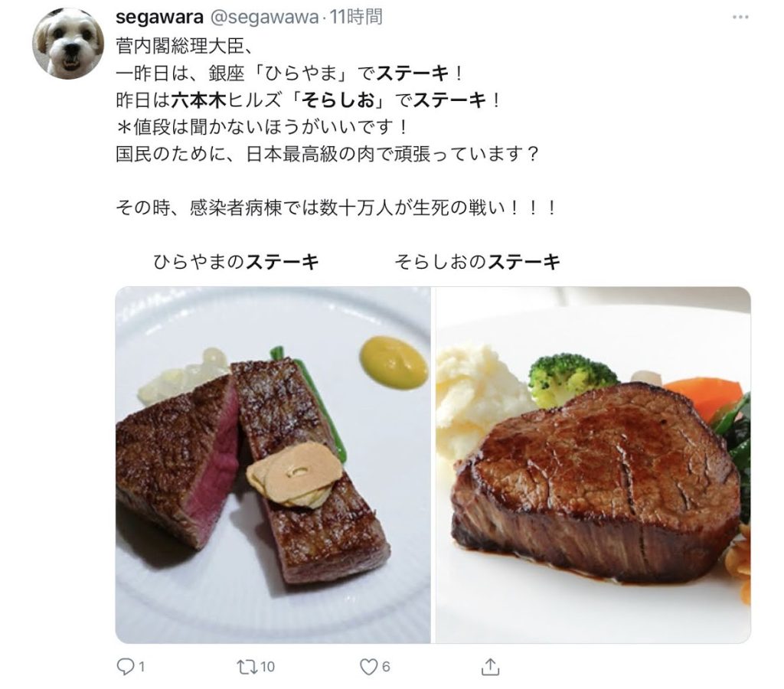784x689 pixels.
Task: Click the ひらやまのステーキ caption
Action: (236, 262)
